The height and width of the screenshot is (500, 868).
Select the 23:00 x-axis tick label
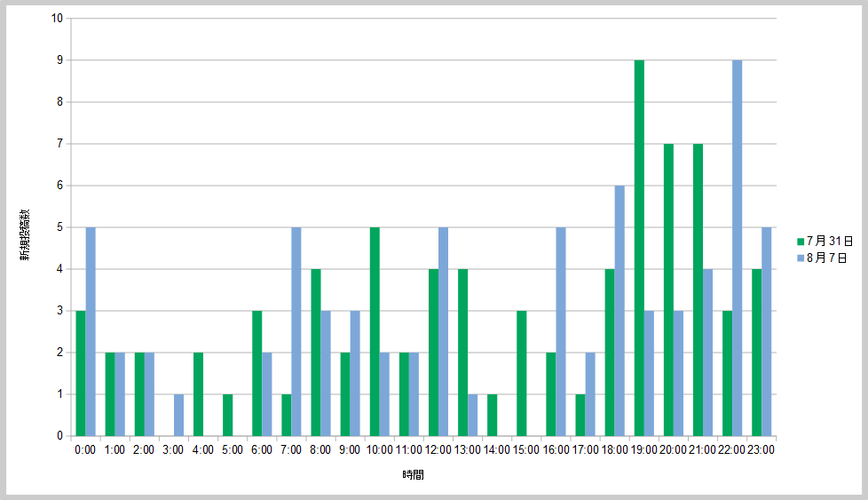tap(761, 449)
